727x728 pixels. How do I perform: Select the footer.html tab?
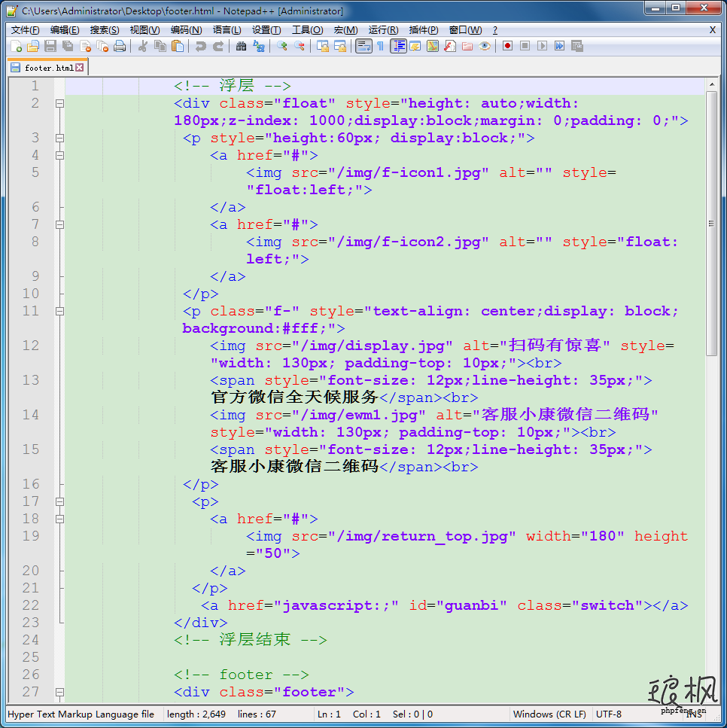48,68
